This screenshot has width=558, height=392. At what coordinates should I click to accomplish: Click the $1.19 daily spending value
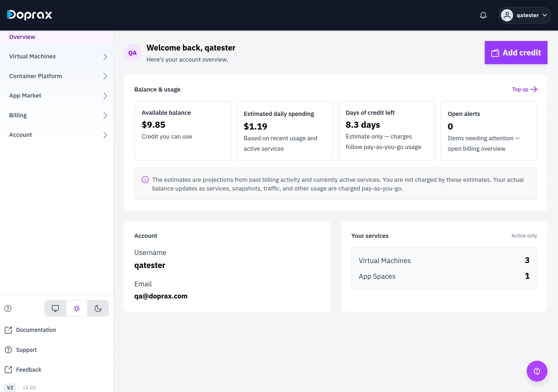point(255,127)
